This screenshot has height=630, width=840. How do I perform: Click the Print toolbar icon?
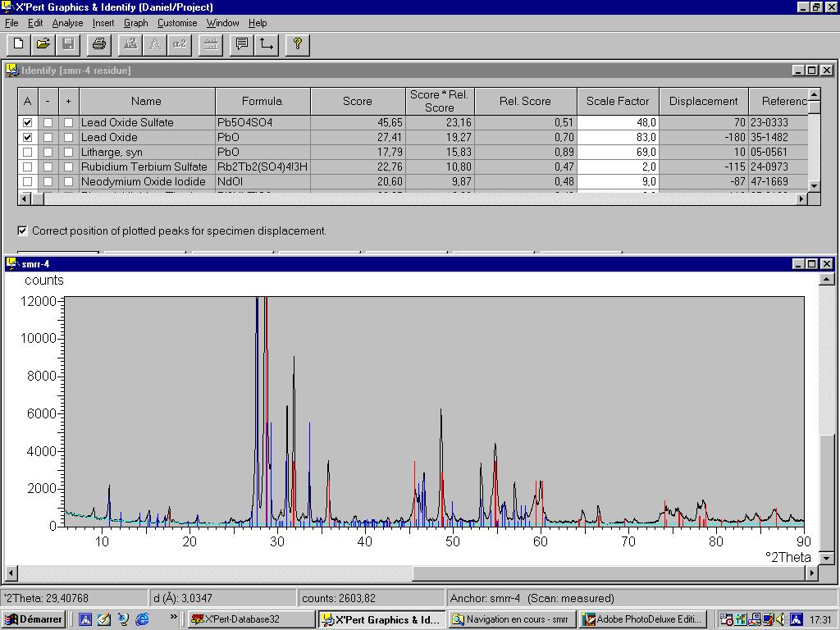click(x=99, y=44)
